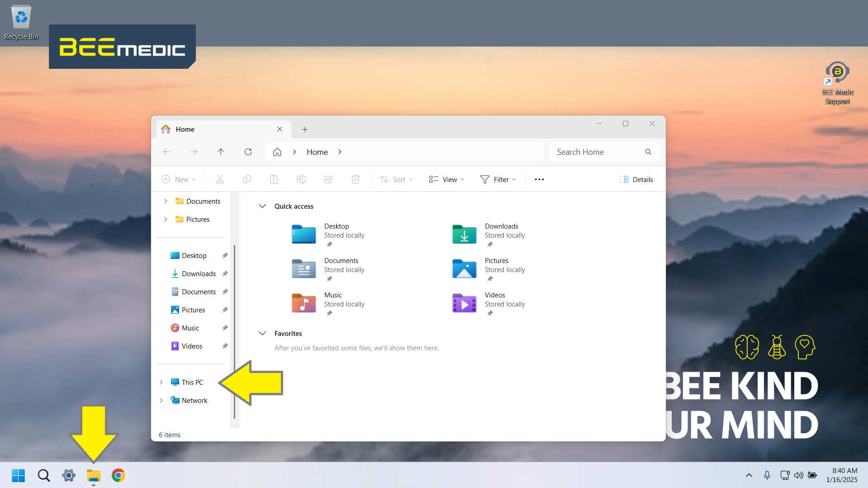Refresh the Home folder view

coord(248,152)
